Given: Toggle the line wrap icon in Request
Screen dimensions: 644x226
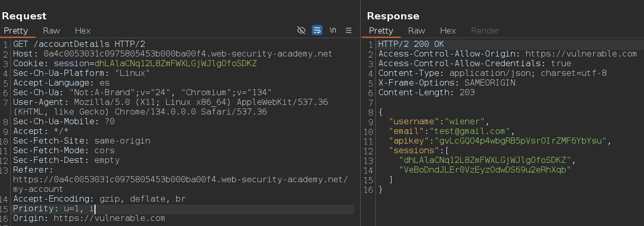Looking at the screenshot, I should click(x=317, y=31).
